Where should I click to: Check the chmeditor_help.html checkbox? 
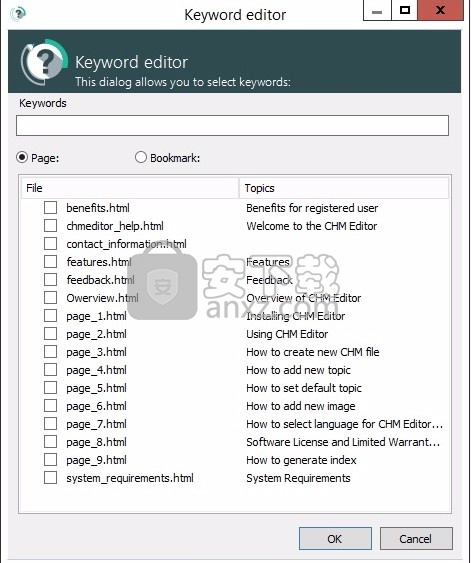[50, 225]
